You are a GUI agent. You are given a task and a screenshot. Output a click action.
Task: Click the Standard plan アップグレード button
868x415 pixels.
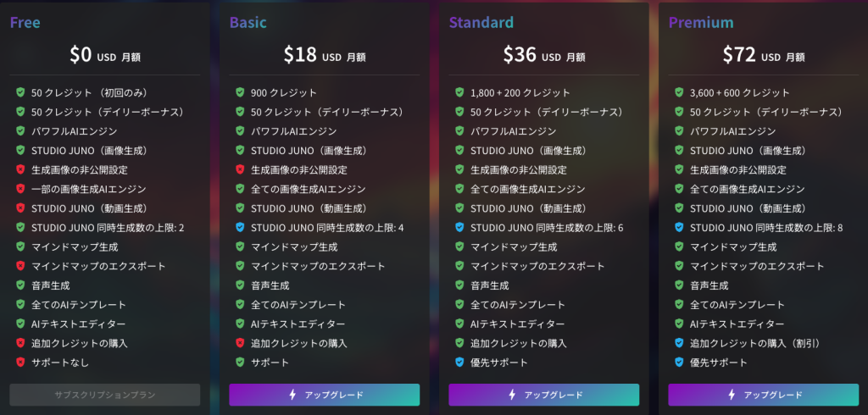[x=543, y=395]
